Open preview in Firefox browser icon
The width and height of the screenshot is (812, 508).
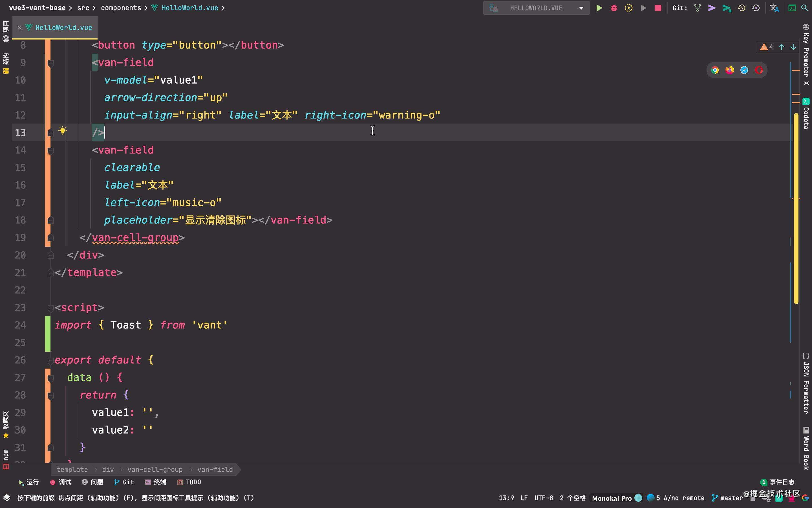pyautogui.click(x=729, y=70)
